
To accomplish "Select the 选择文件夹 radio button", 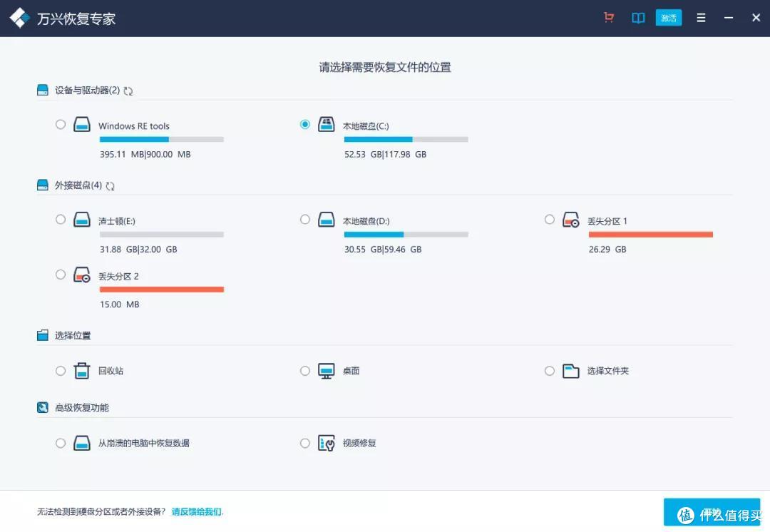I will point(550,370).
